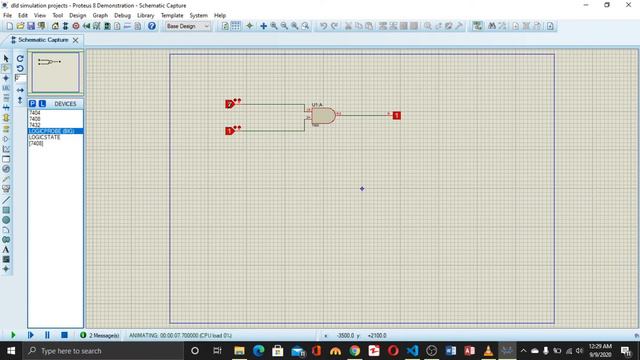Close the Schematic Capture tab

click(x=76, y=40)
